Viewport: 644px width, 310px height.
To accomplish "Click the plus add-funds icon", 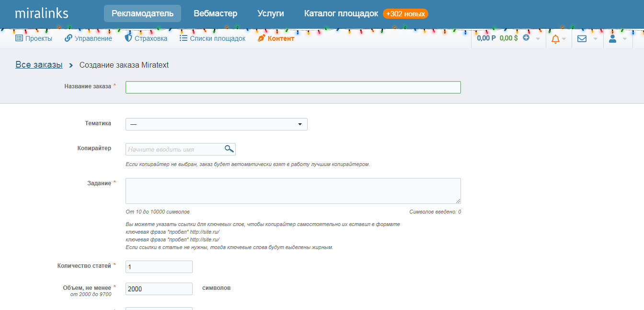I will coord(526,37).
